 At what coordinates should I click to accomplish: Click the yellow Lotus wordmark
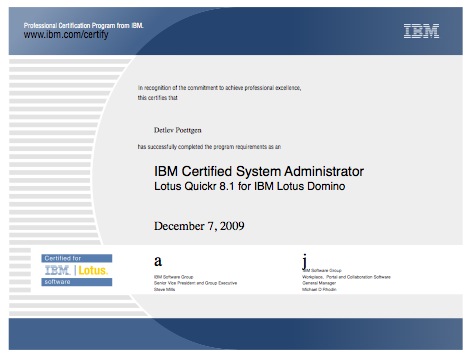point(93,270)
